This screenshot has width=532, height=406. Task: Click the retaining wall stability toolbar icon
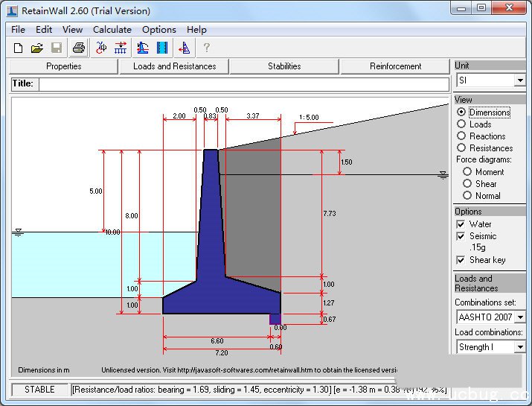(x=143, y=48)
